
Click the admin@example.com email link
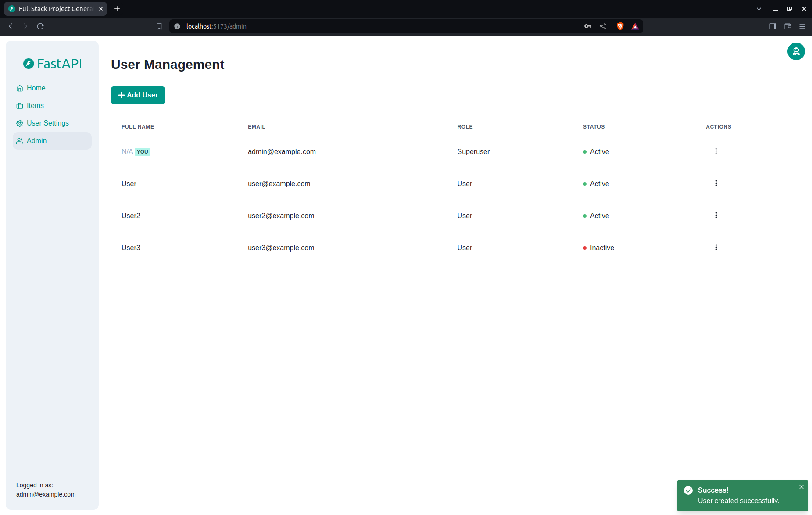[x=282, y=151]
